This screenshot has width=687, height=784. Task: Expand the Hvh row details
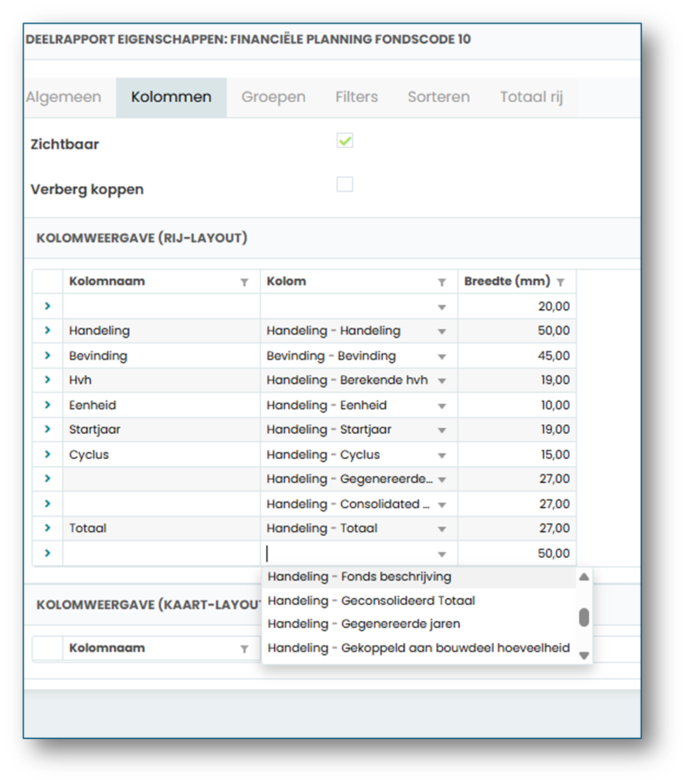click(48, 379)
